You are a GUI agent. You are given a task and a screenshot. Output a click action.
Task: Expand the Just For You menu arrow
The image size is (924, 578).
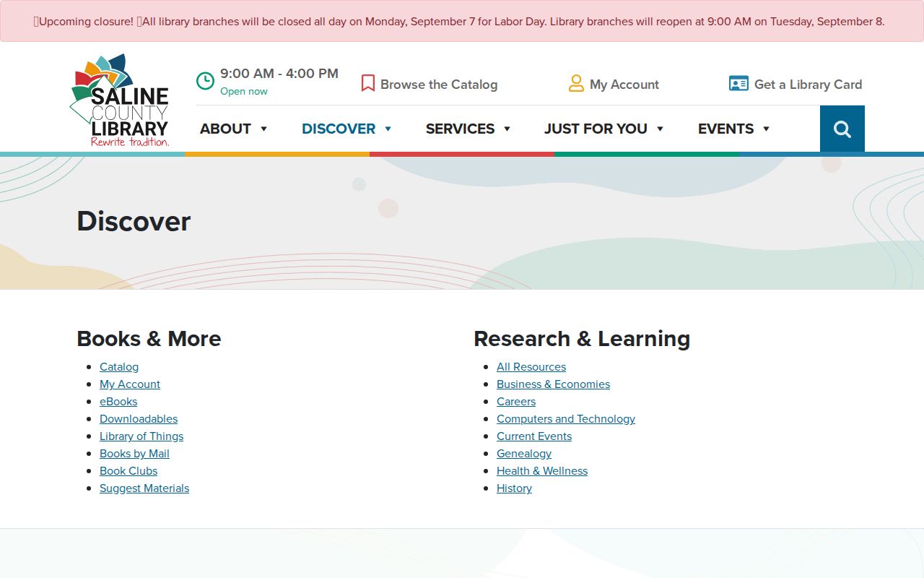tap(660, 129)
